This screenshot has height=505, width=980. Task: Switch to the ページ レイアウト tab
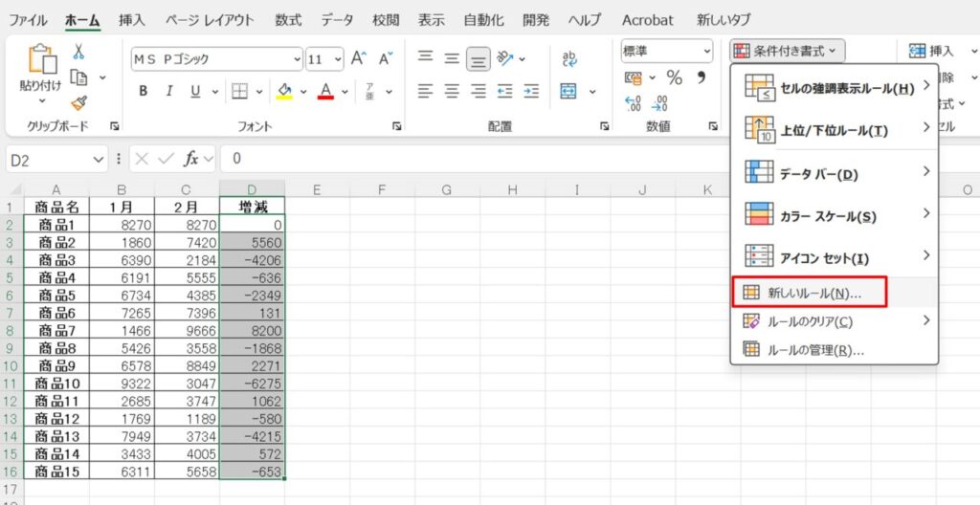point(210,20)
